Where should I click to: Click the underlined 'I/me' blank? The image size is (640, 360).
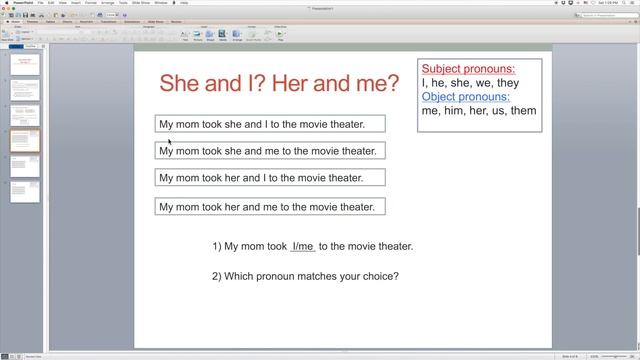302,247
